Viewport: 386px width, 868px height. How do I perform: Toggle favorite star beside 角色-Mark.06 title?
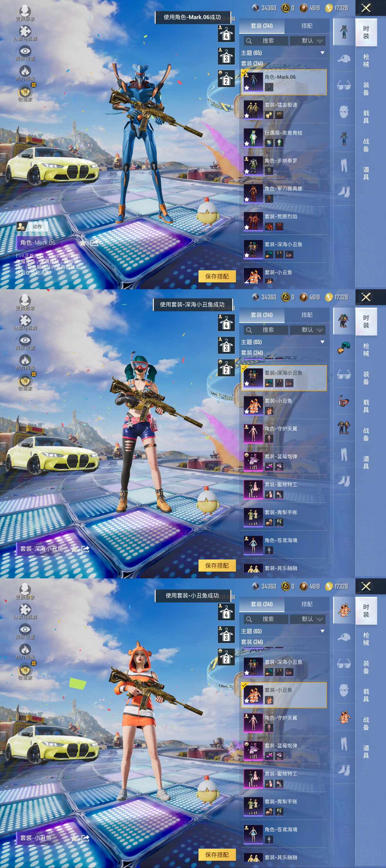click(x=83, y=243)
